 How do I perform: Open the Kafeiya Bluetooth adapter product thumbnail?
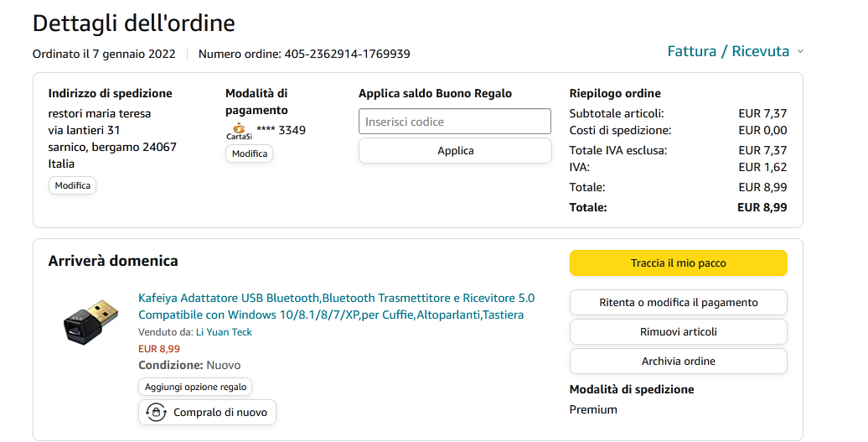coord(90,320)
